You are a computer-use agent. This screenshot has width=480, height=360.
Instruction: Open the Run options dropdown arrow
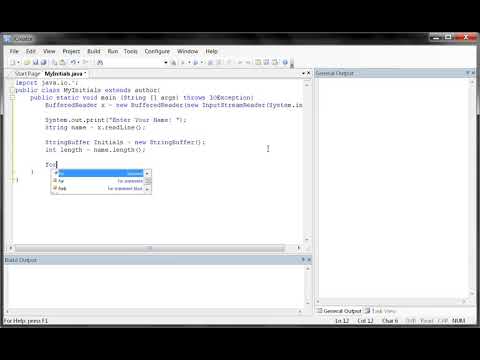[202, 62]
